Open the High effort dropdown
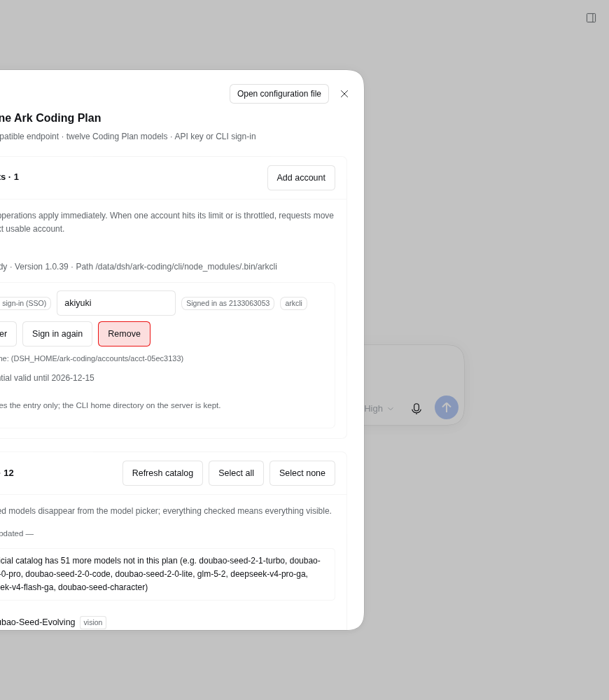This screenshot has width=609, height=700. pos(379,409)
